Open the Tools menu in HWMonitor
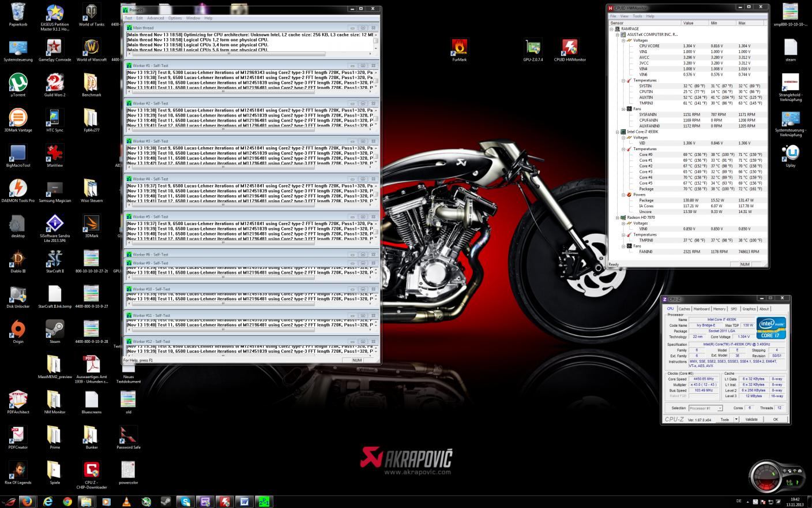 pyautogui.click(x=637, y=16)
